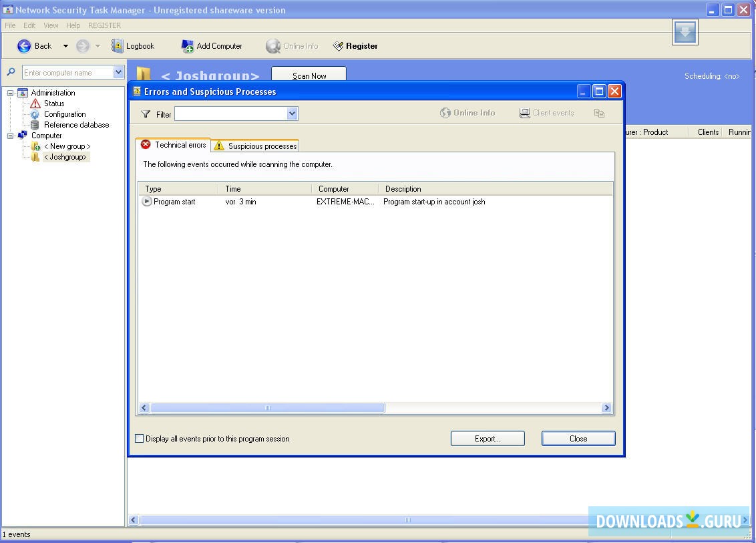Open the REGISTER menu
Screen dimensions: 756x543
coord(105,25)
